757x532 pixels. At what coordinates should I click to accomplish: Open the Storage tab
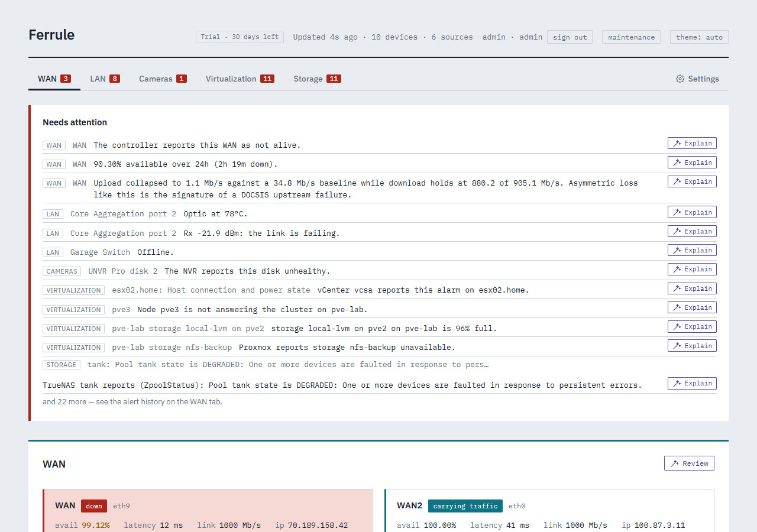pos(318,79)
